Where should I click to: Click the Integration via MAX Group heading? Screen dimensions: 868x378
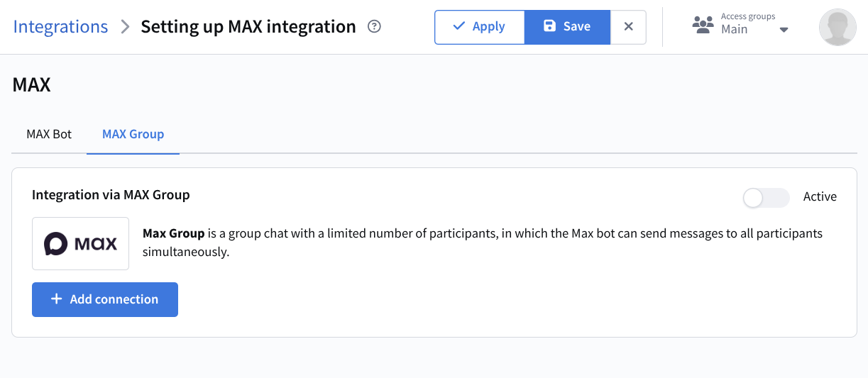(111, 195)
